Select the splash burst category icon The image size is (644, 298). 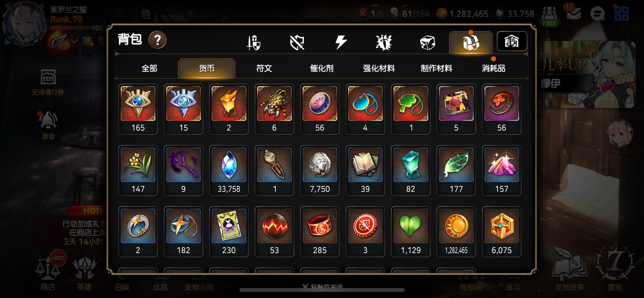384,42
